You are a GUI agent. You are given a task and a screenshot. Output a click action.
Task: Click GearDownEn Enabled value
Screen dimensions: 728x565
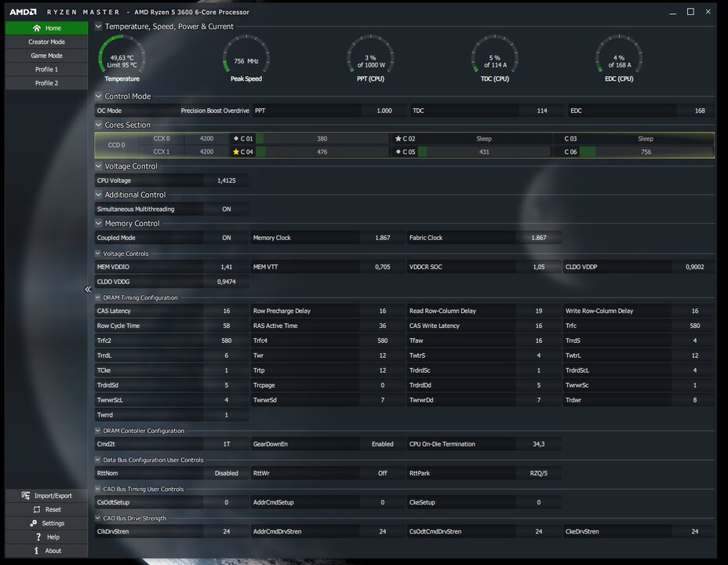click(x=382, y=444)
